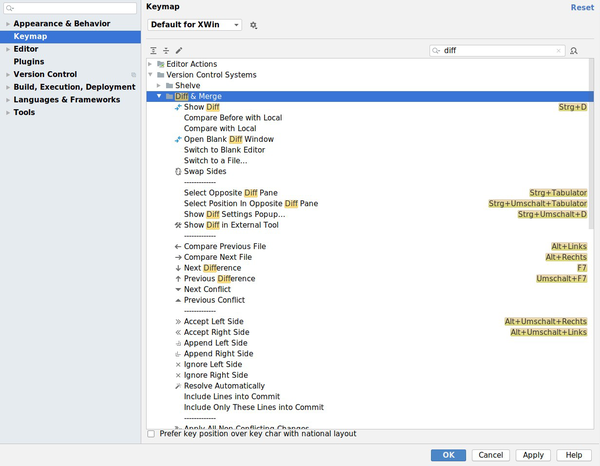
Task: Click the Append Left Side icon
Action: point(178,343)
